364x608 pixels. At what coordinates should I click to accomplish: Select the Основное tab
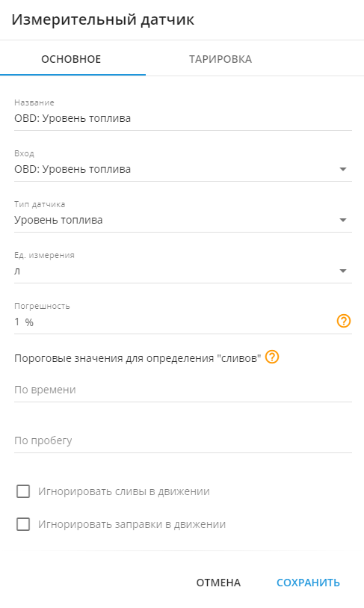(71, 59)
